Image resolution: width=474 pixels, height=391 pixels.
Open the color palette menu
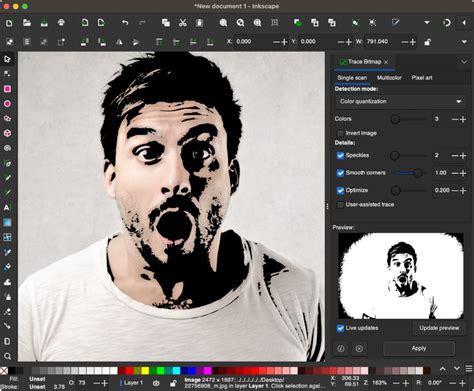click(x=469, y=369)
